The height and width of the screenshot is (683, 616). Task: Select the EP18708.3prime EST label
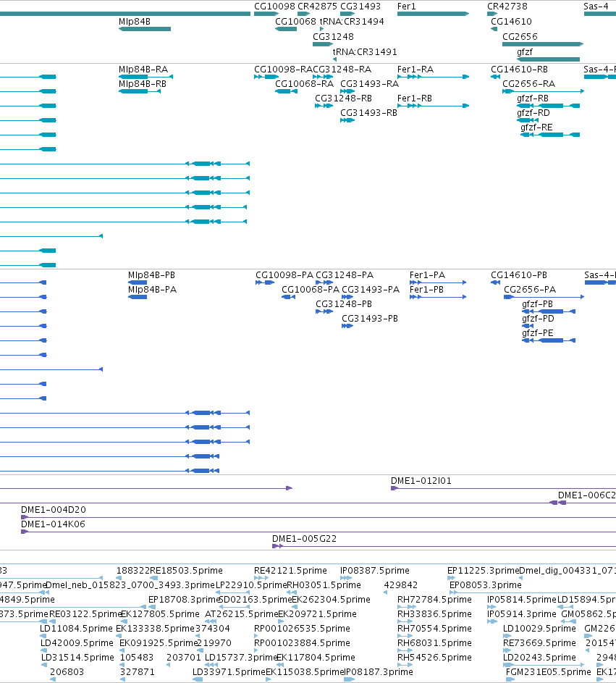pos(185,600)
